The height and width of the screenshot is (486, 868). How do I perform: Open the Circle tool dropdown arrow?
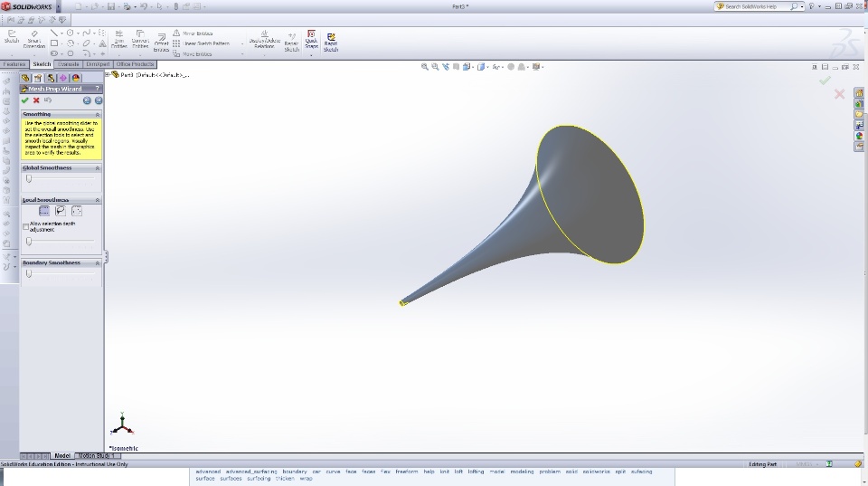point(78,33)
